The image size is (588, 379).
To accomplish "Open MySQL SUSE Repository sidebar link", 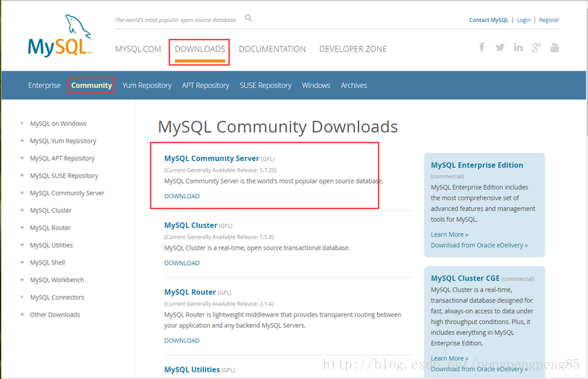I will click(64, 176).
